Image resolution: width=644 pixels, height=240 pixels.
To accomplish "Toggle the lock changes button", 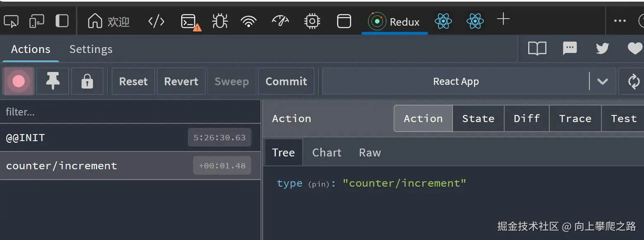I will pos(87,82).
